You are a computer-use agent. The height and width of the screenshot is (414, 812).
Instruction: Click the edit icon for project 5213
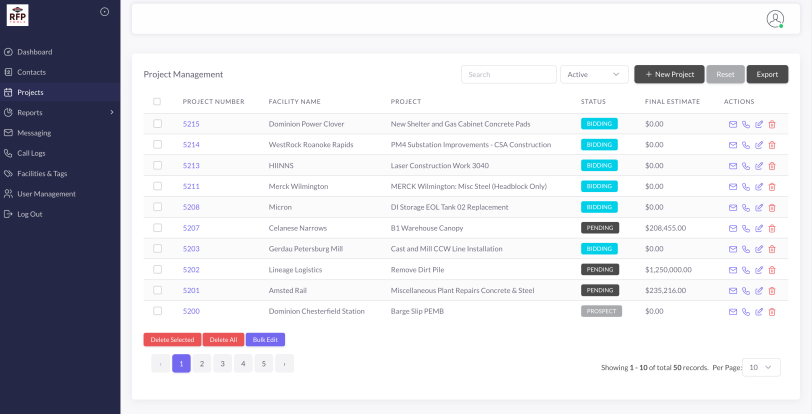pos(759,166)
